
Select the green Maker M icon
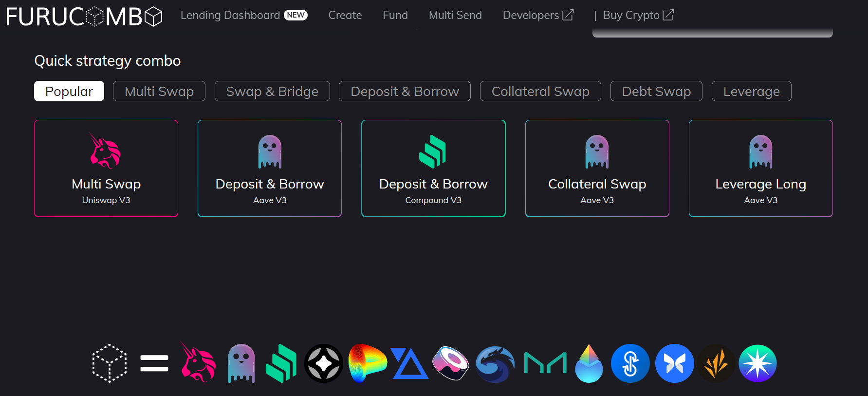[545, 363]
